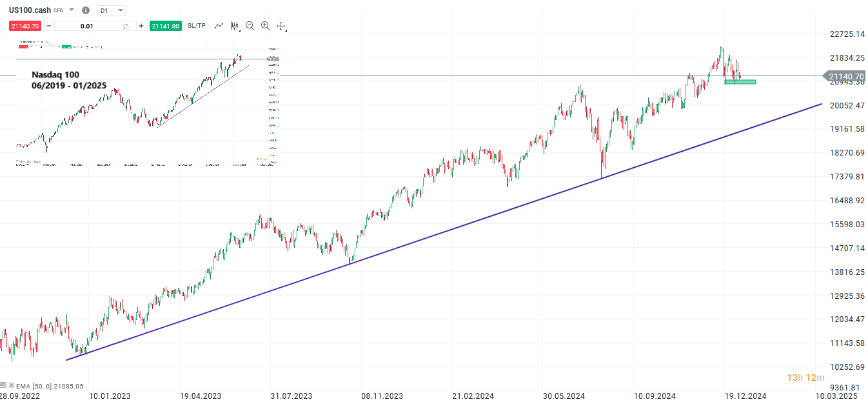Select the crosshair move tool
This screenshot has width=868, height=404.
tap(281, 26)
